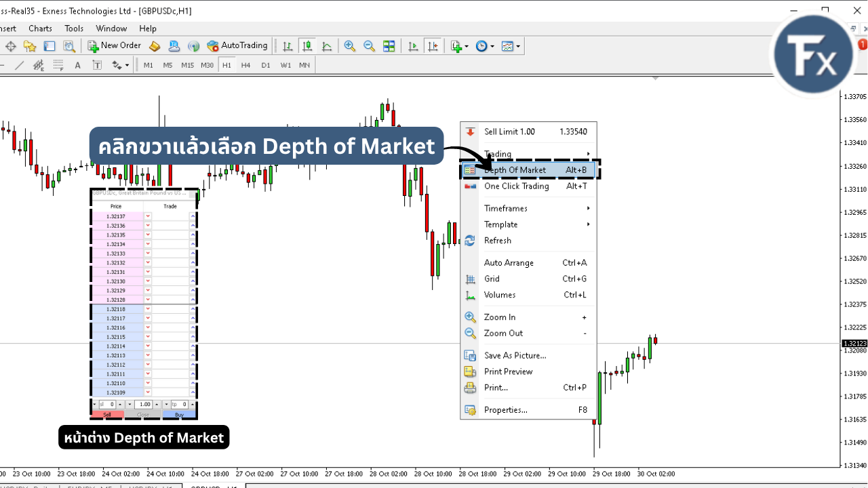Image resolution: width=868 pixels, height=488 pixels.
Task: Select the crosshair cursor tool
Action: click(11, 46)
